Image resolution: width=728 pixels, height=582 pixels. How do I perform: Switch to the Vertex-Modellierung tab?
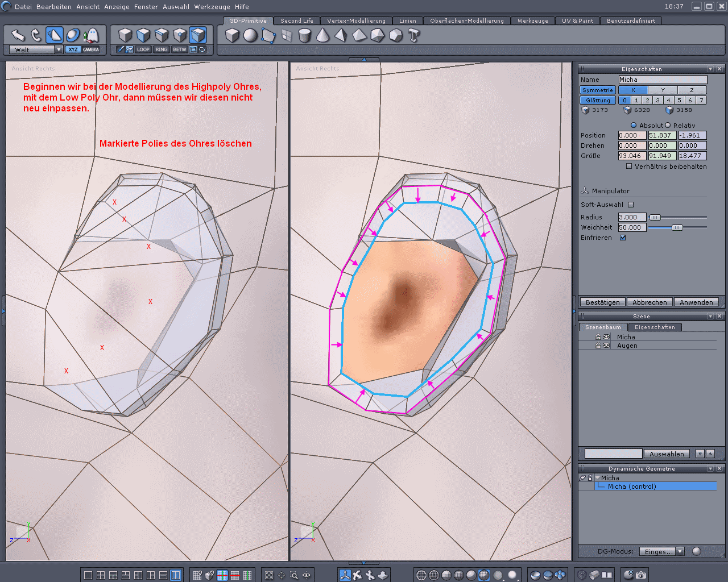[356, 21]
